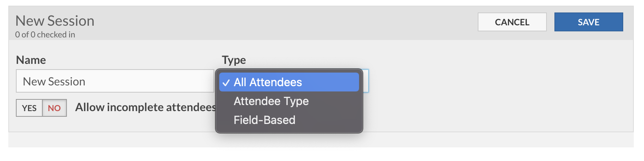Click the empty footer strip below the form
Screen dimensions: 644x161
click(x=321, y=140)
